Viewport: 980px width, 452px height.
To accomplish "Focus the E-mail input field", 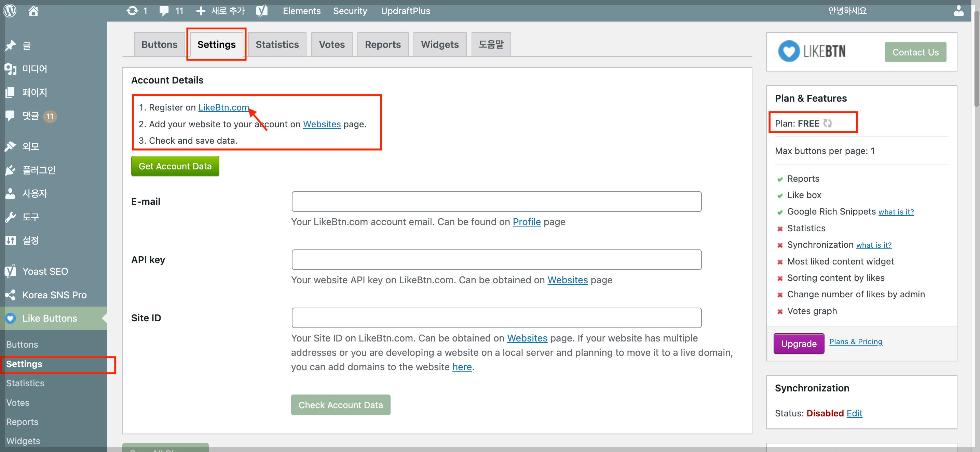I will [496, 202].
